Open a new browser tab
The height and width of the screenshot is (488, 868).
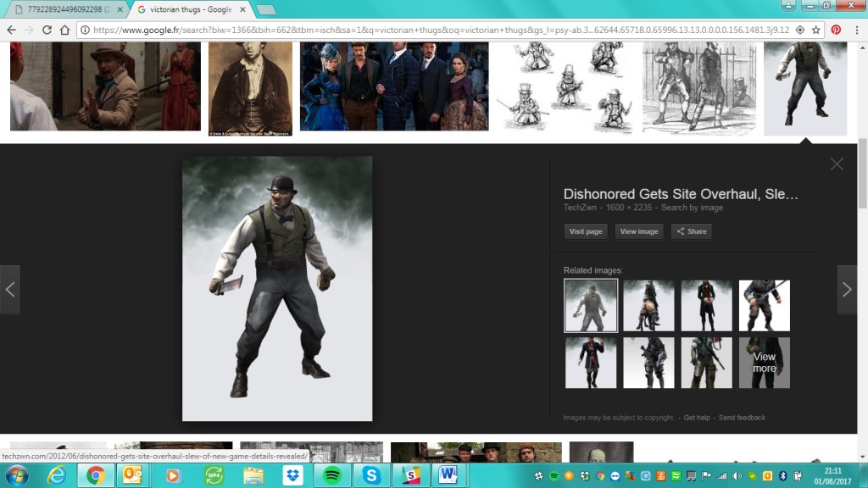[266, 9]
